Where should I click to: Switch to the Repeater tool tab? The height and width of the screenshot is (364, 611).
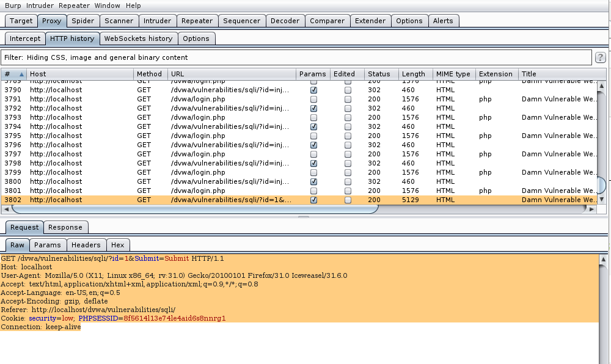coord(197,21)
